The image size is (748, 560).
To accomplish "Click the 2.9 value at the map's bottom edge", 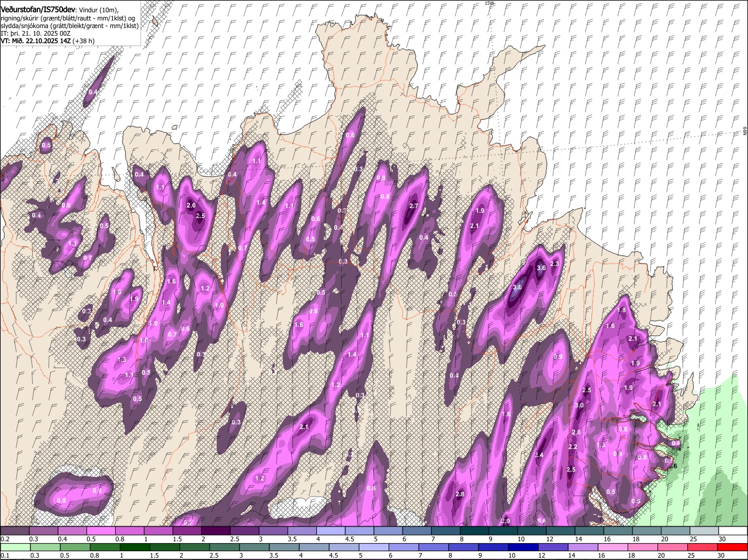I will tap(505, 521).
